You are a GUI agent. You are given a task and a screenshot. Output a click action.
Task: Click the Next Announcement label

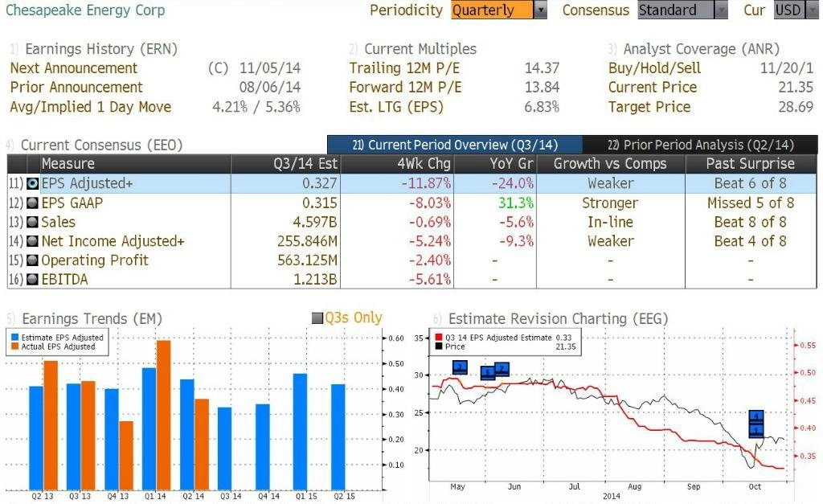coord(73,68)
